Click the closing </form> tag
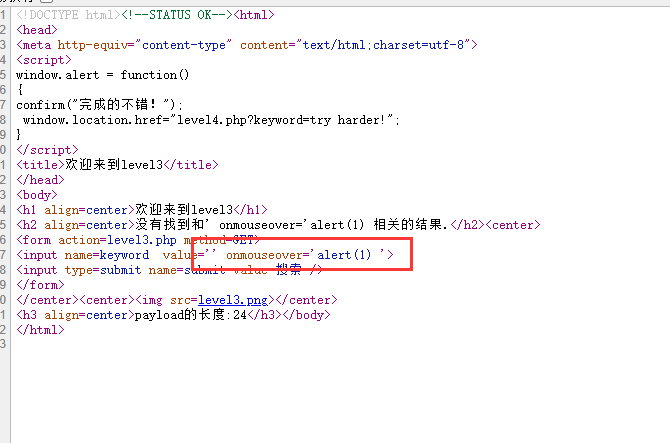Screen dimensions: 670x443 click(40, 285)
